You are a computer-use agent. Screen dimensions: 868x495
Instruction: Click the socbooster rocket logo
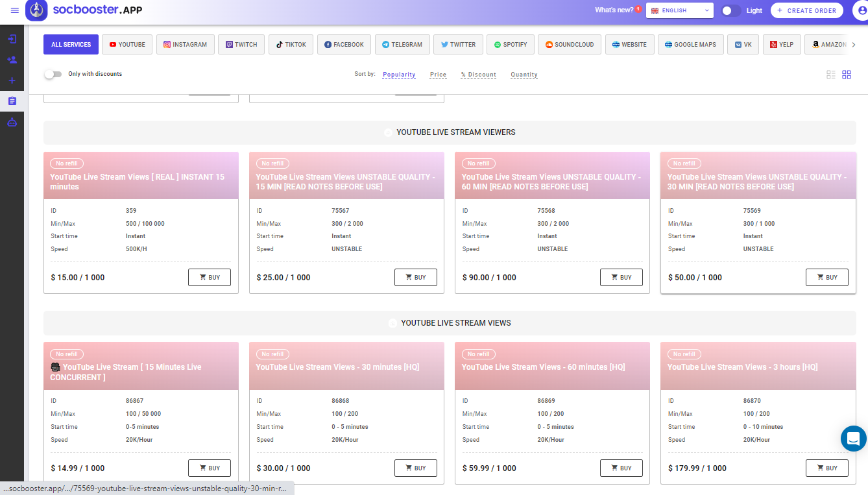coord(37,10)
